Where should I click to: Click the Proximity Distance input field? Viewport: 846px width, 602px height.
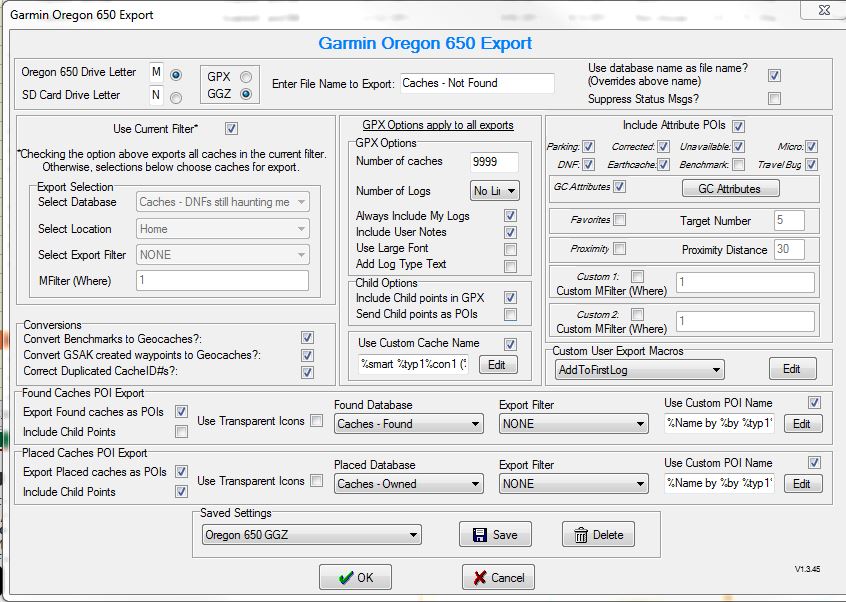pos(789,249)
